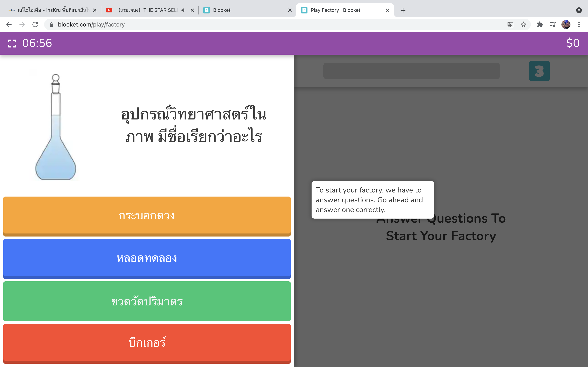Viewport: 588px width, 367px height.
Task: Click the profile avatar in the toolbar
Action: click(x=566, y=24)
